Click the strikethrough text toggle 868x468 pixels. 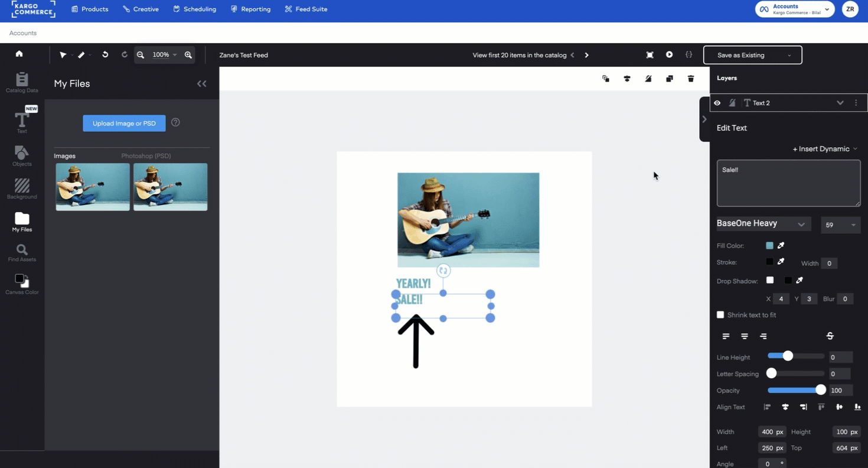click(830, 335)
